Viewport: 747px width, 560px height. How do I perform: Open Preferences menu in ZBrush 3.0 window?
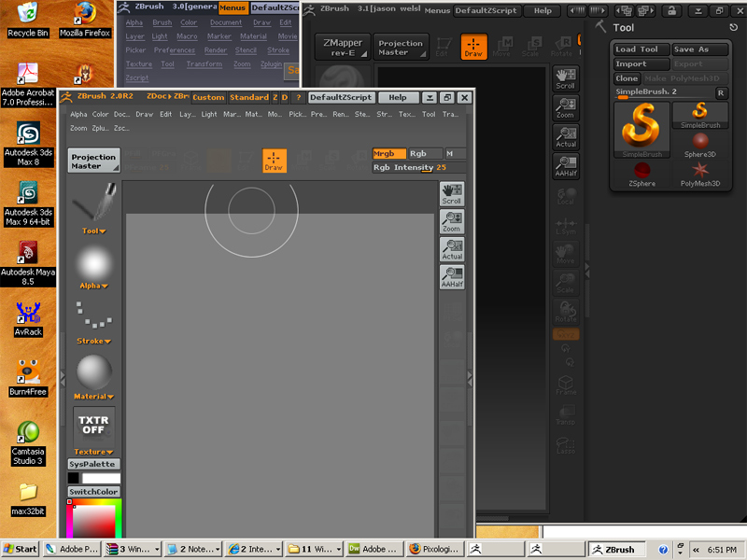point(175,50)
